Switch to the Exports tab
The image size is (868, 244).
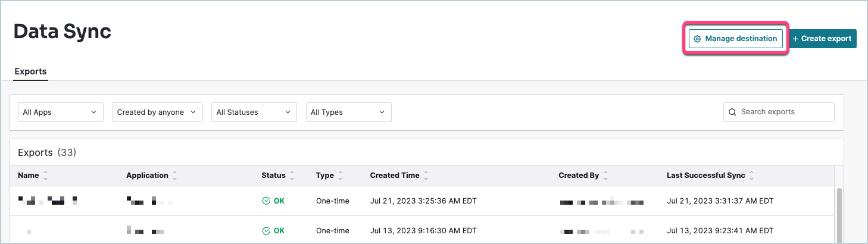(30, 71)
